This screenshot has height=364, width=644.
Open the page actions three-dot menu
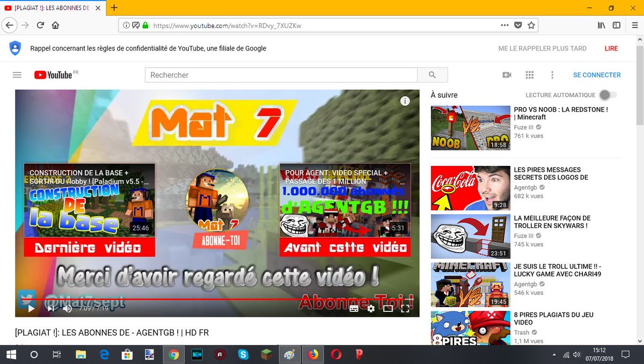[504, 25]
